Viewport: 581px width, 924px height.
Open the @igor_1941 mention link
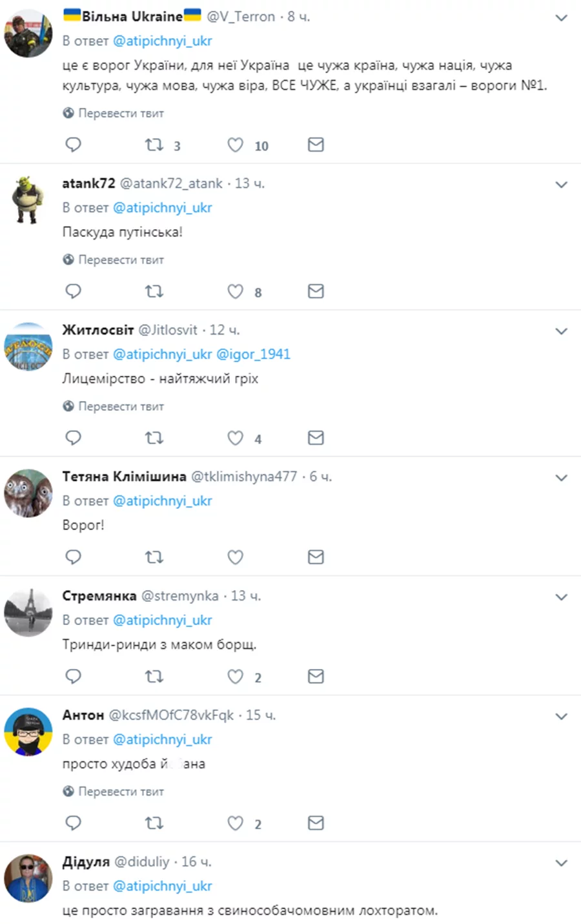[x=253, y=354]
